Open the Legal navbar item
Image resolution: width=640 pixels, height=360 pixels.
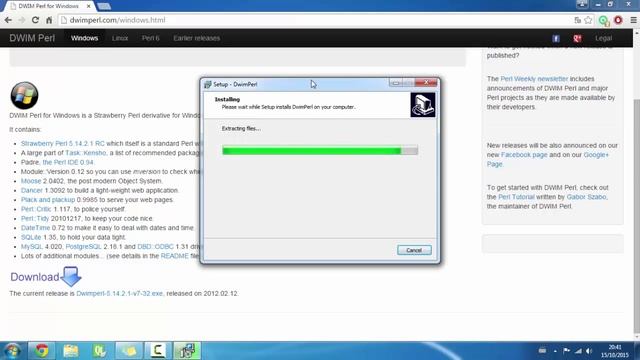(603, 38)
